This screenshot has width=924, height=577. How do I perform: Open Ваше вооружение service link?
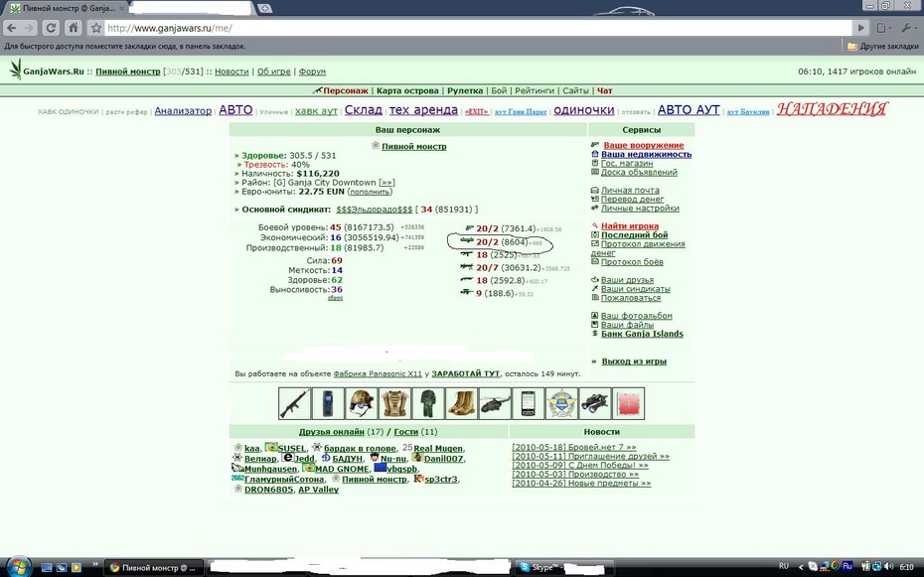pos(644,145)
